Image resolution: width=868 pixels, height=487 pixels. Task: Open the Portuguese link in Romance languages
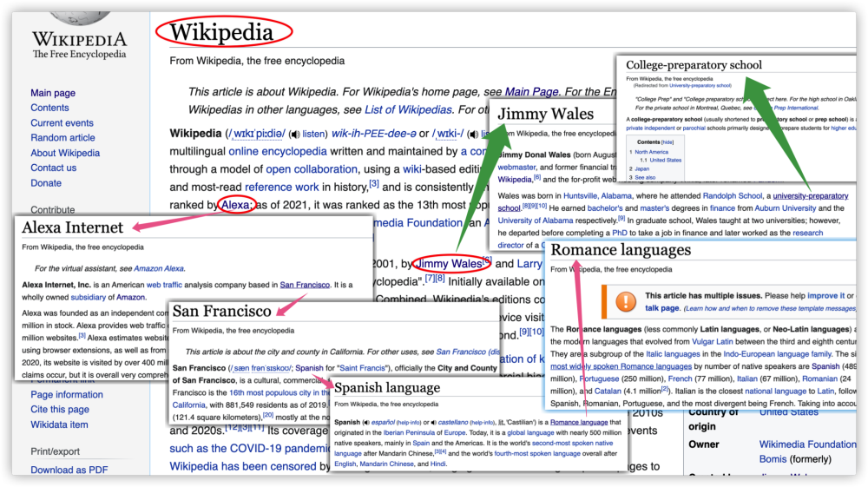(600, 379)
